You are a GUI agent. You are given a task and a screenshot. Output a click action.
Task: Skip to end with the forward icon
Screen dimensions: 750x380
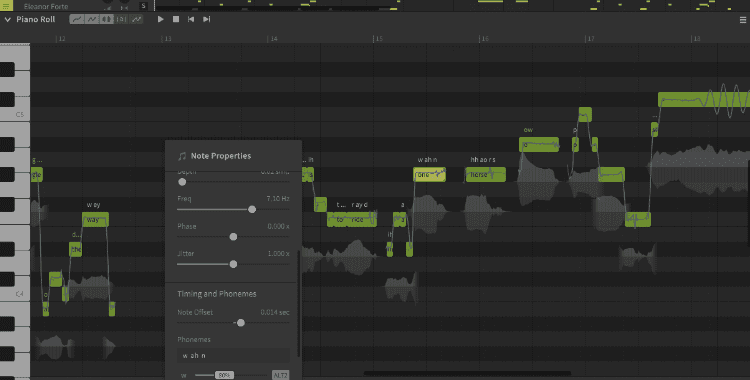coord(206,19)
